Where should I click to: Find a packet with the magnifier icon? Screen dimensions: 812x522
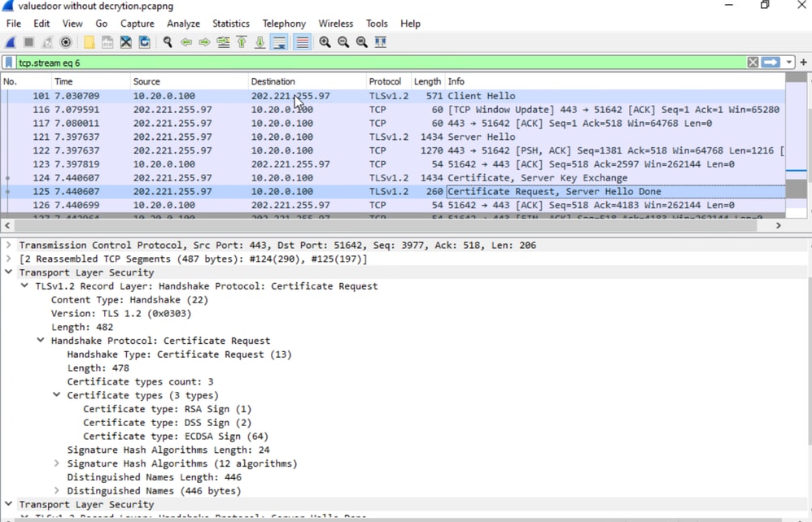pyautogui.click(x=168, y=42)
